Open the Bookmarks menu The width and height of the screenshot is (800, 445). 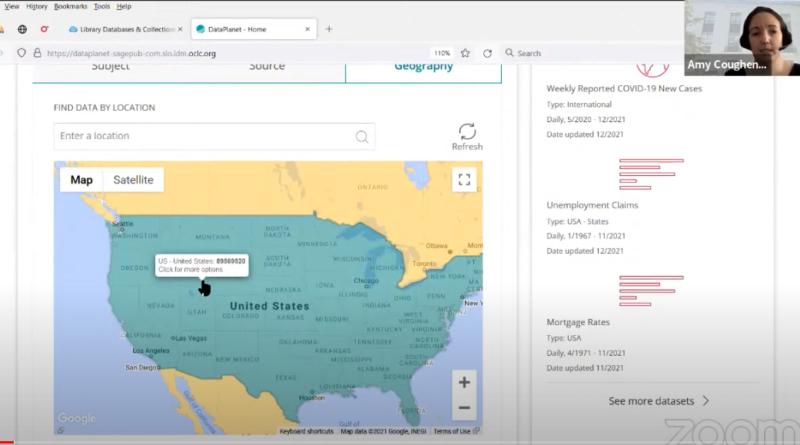(70, 6)
